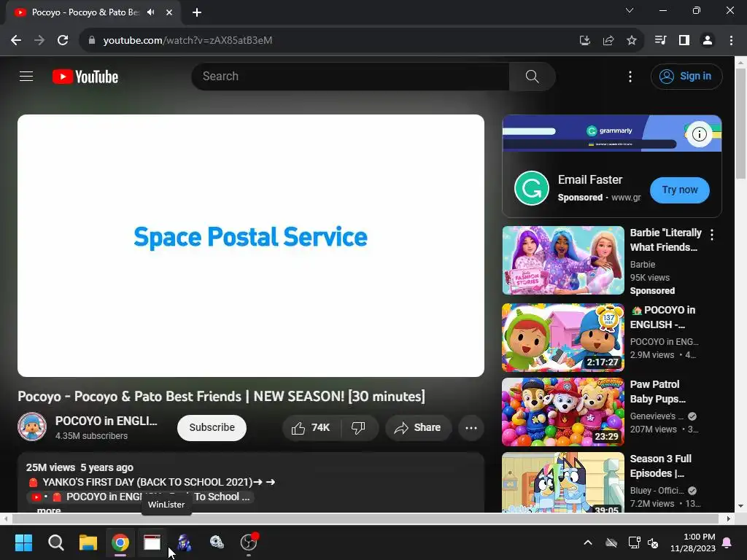Open the Season 3 Full Episodes title
The height and width of the screenshot is (560, 747).
click(661, 466)
